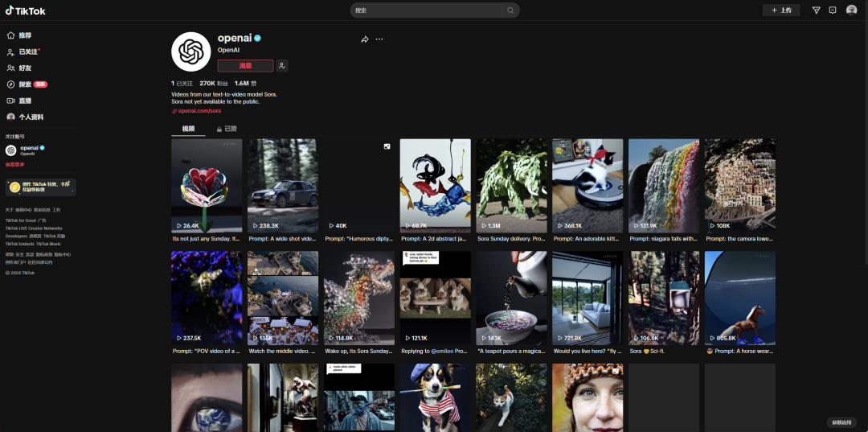Viewport: 868px width, 432px height.
Task: Open 已关注 in the sidebar
Action: (23, 51)
